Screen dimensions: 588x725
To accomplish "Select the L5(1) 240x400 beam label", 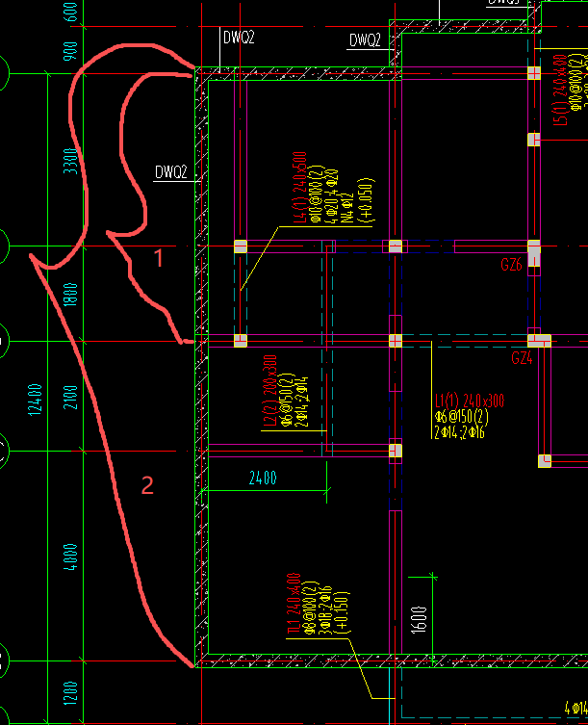I will (560, 91).
